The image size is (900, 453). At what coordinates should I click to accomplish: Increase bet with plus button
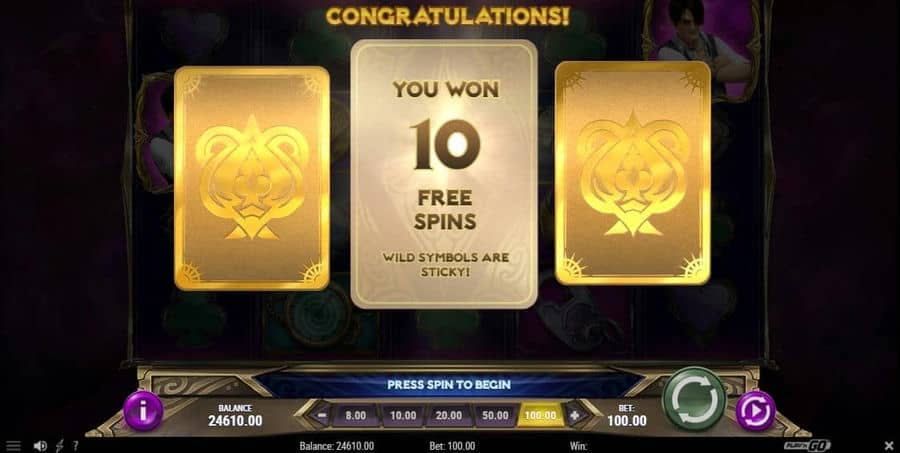(575, 415)
